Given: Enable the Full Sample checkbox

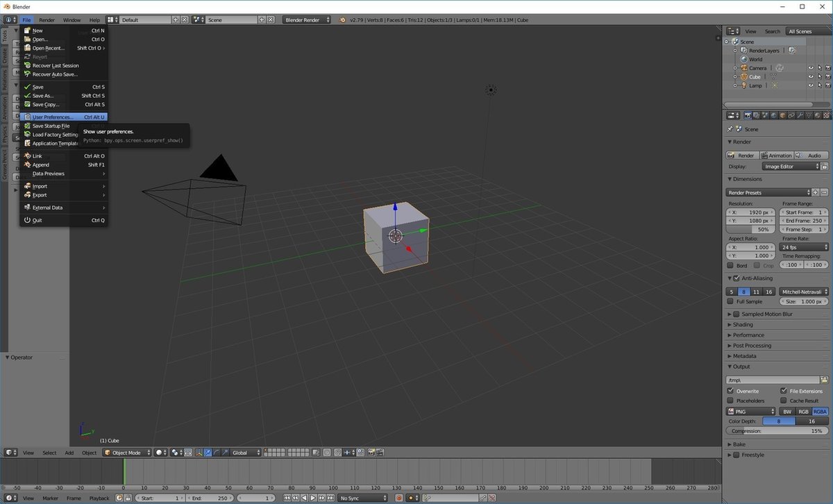Looking at the screenshot, I should click(x=730, y=301).
